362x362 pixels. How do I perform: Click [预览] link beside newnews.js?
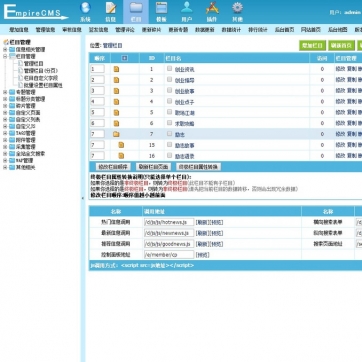click(217, 233)
